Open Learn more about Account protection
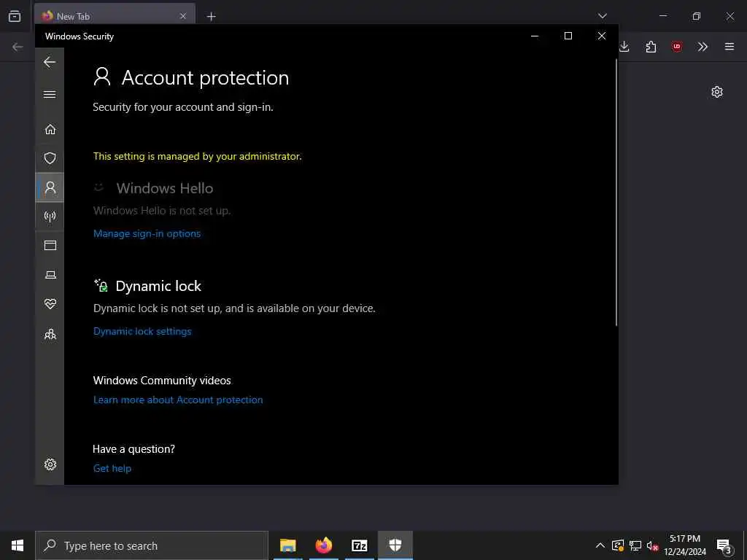Image resolution: width=747 pixels, height=560 pixels. (178, 400)
